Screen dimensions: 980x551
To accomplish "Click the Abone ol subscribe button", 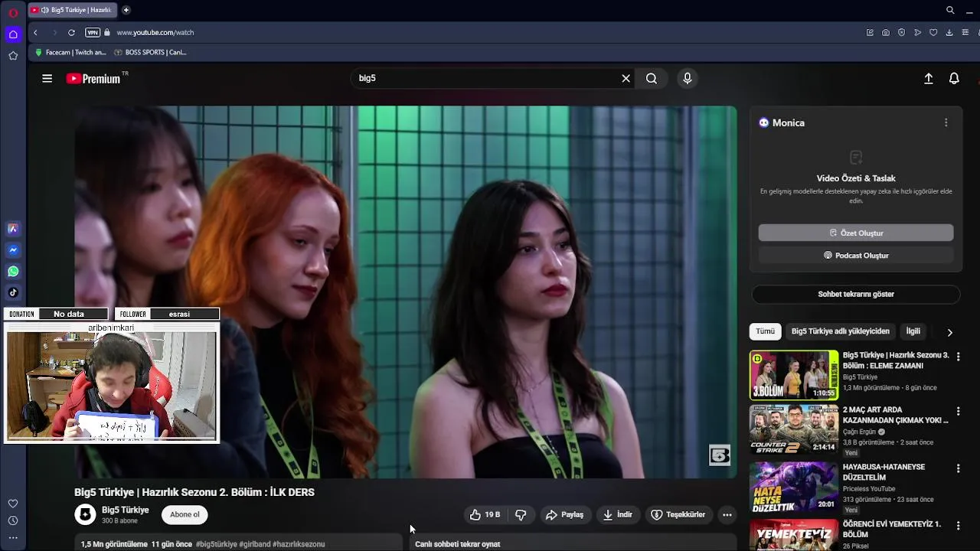I will point(185,514).
